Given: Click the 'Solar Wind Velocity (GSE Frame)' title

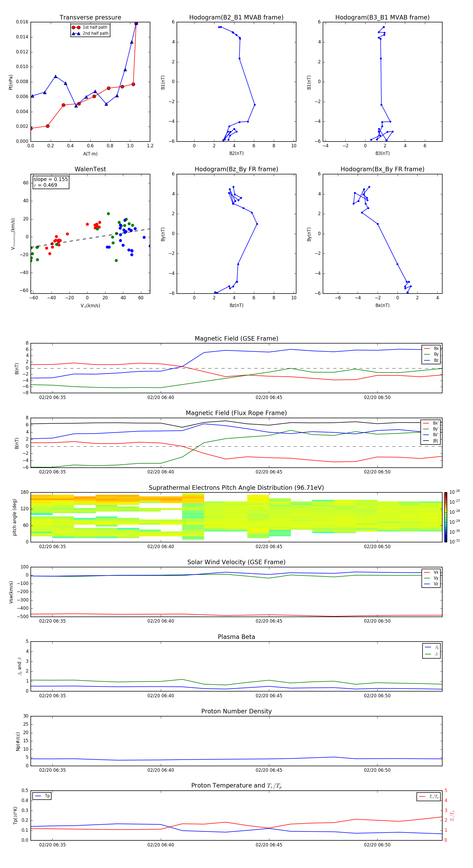Looking at the screenshot, I should [236, 562].
